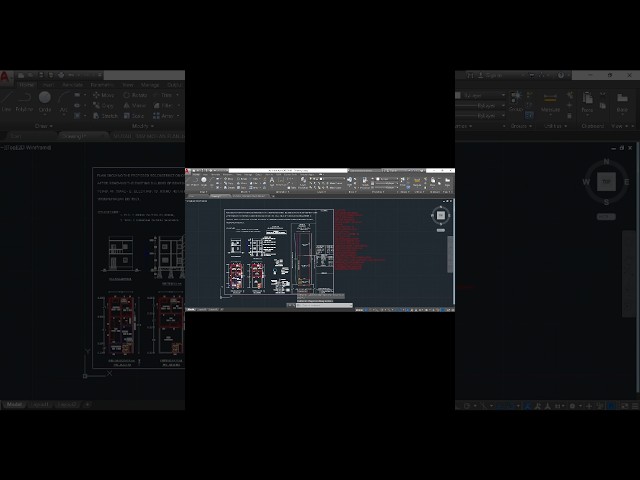The height and width of the screenshot is (480, 640).
Task: Expand the Groups panel flyout
Action: (521, 126)
